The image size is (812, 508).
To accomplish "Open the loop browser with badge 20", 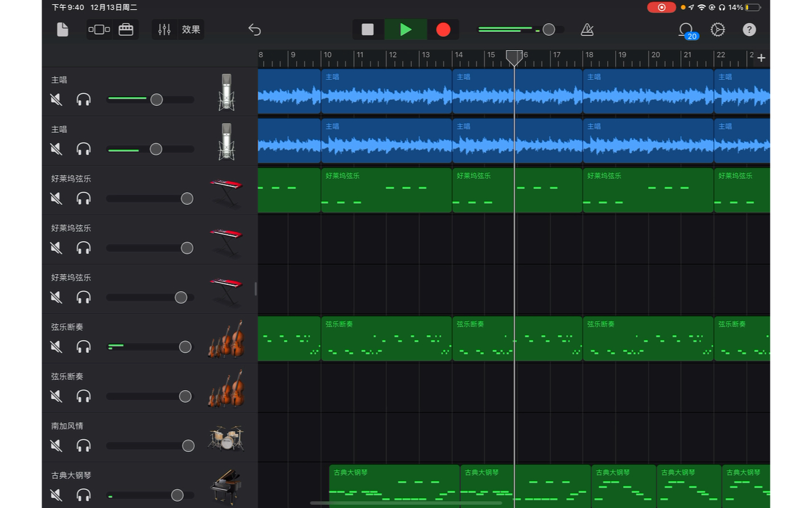I will click(x=687, y=30).
